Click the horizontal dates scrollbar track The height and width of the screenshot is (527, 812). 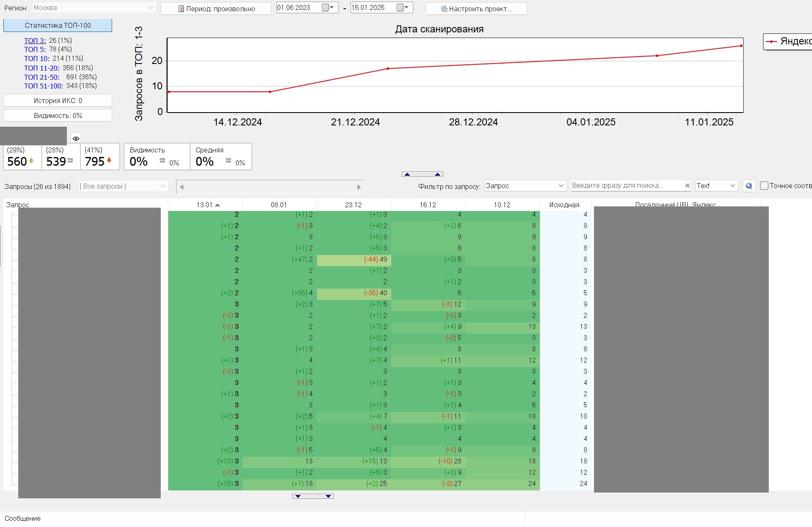[270, 187]
